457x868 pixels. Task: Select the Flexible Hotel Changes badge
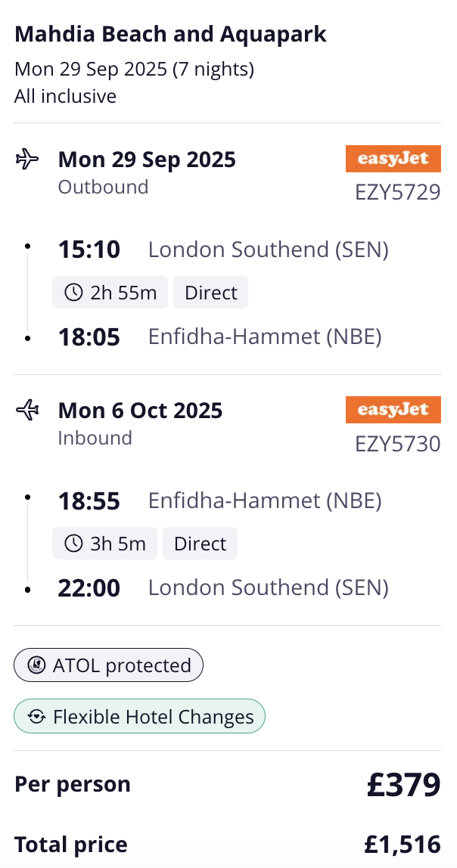(139, 716)
